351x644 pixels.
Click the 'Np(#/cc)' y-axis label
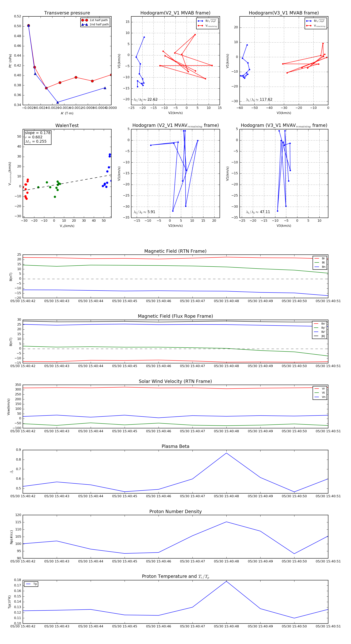[11, 537]
